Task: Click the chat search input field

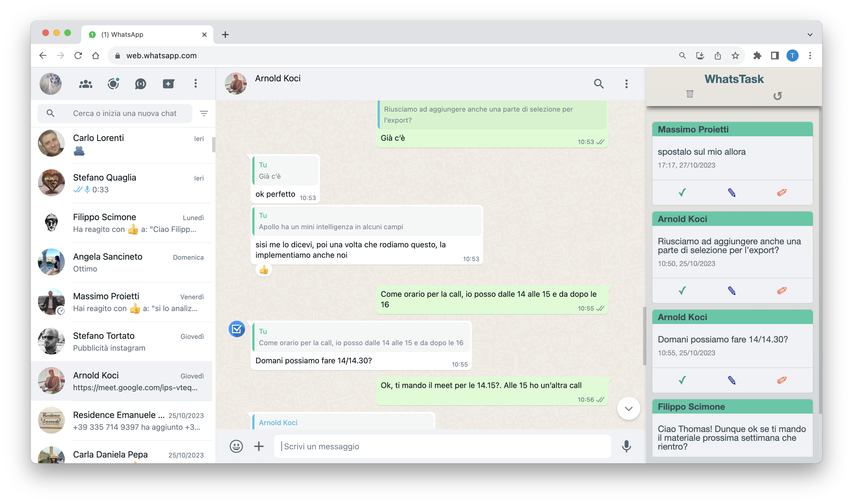Action: (x=115, y=113)
